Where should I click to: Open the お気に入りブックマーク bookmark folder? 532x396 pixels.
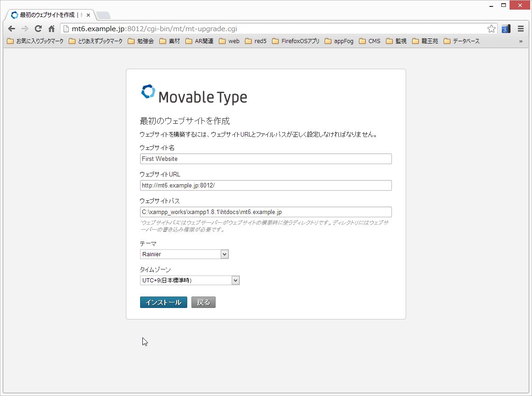[x=35, y=41]
